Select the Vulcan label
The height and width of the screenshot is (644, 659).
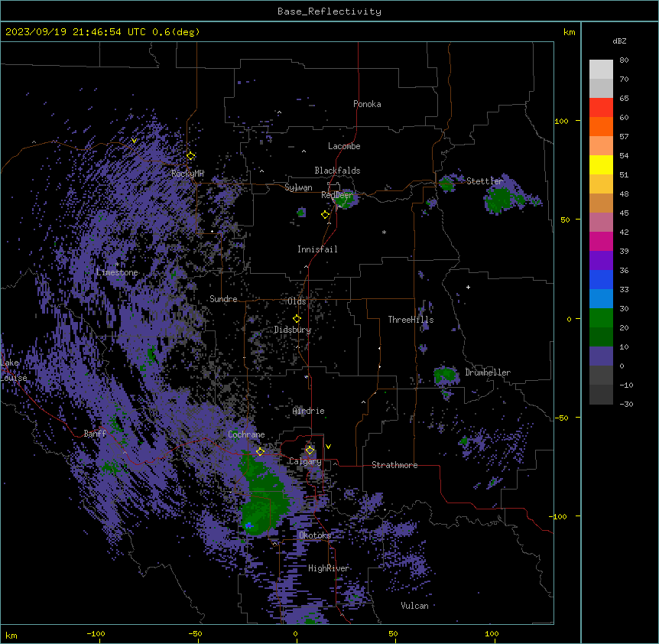[x=415, y=606]
